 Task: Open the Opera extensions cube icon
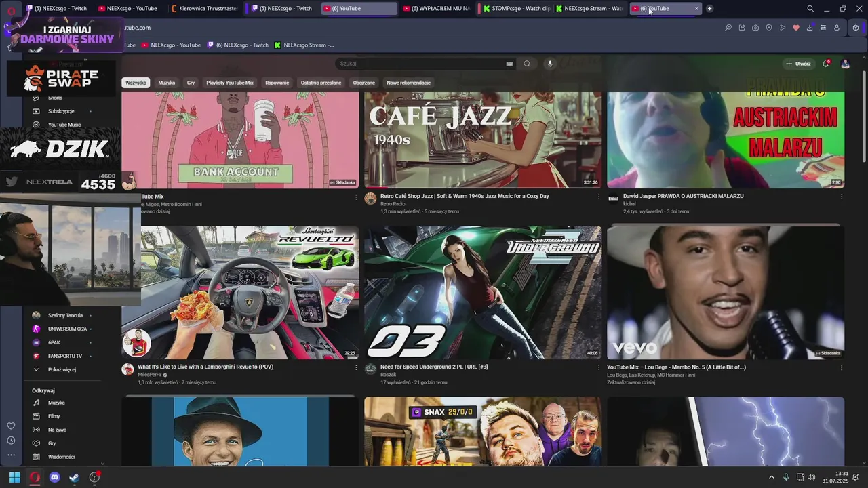point(856,28)
